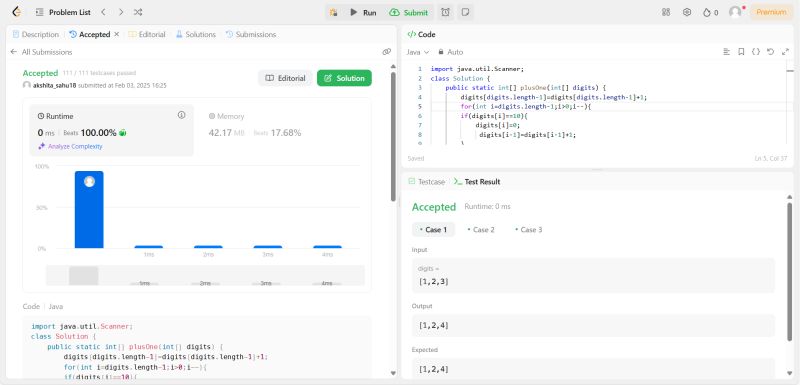Click the 4ms bar in runtime chart

[327, 247]
